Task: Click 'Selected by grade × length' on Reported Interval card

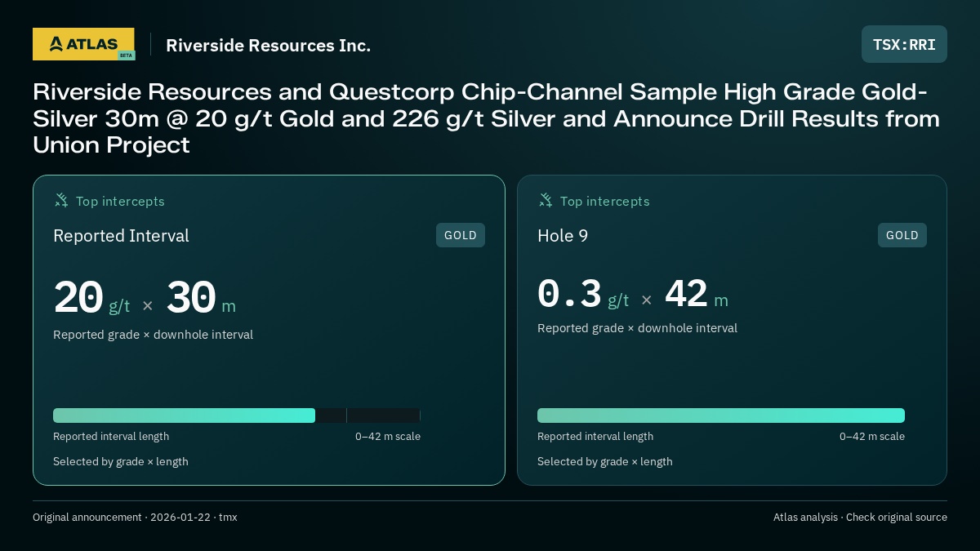Action: tap(121, 462)
